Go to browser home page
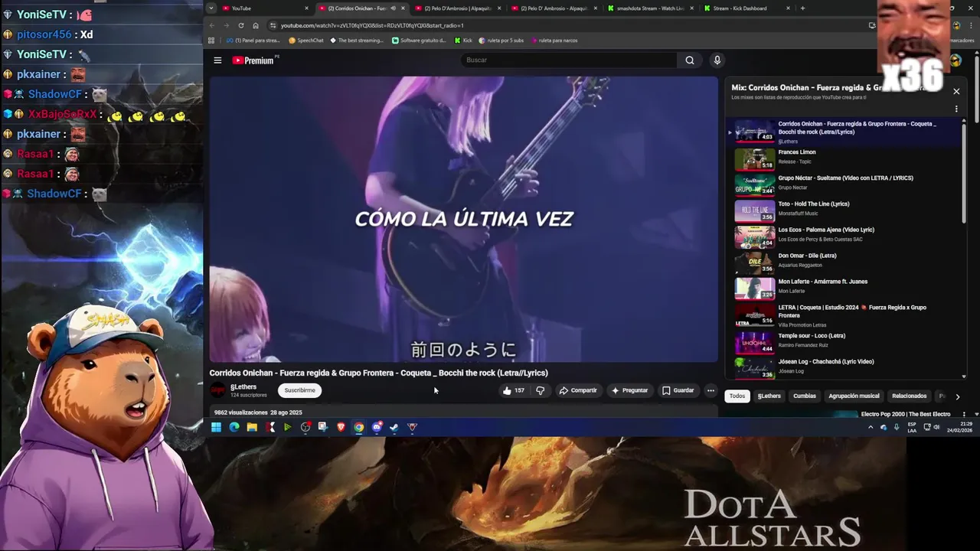Viewport: 980px width, 551px height. 256,25
